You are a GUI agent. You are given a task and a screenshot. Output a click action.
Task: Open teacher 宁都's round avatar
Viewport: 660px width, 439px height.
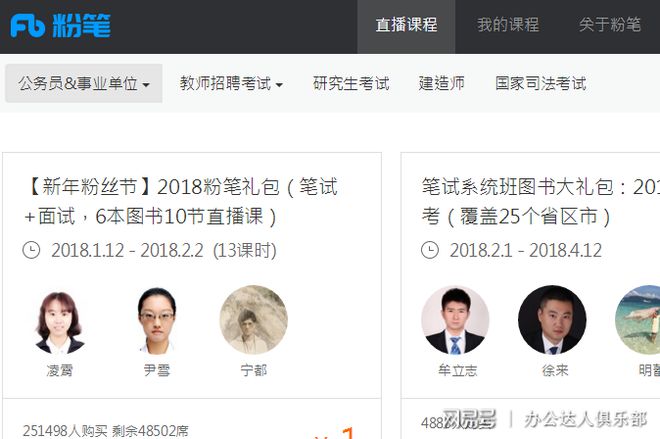click(x=254, y=320)
